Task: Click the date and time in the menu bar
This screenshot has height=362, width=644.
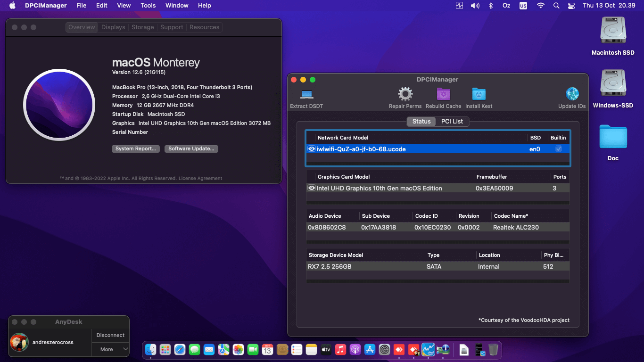Action: pos(609,6)
